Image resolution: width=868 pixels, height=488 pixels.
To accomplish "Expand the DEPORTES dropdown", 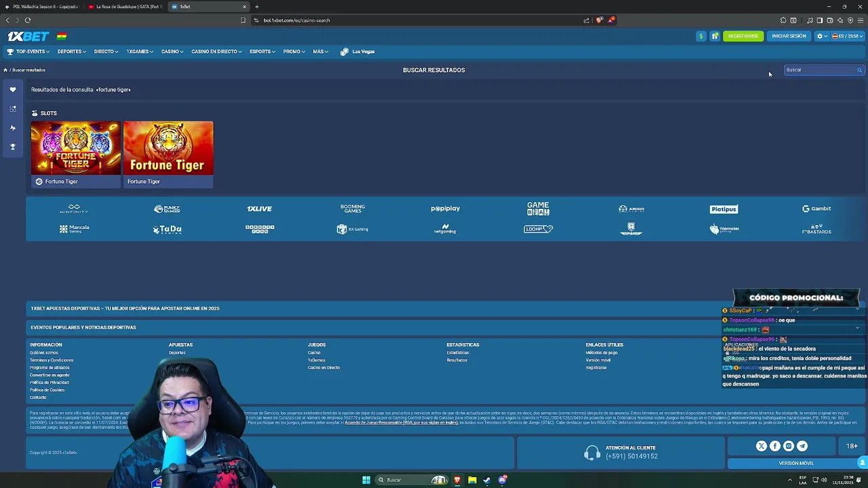I will tap(71, 52).
